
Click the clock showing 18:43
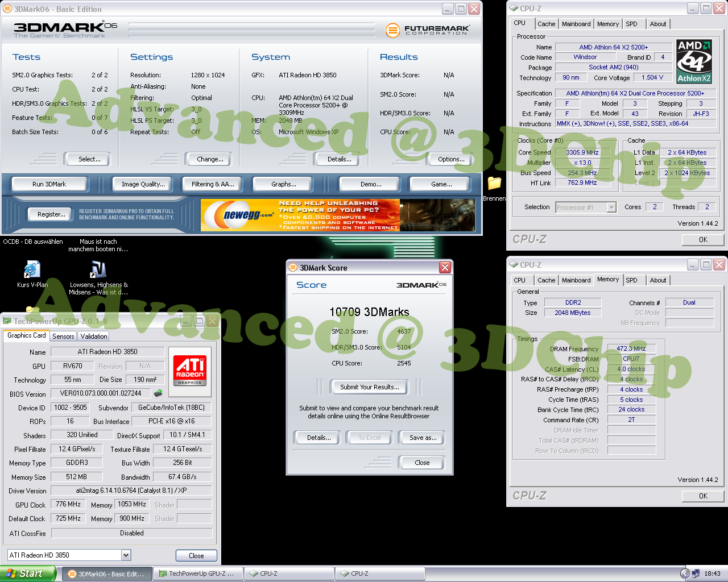(x=712, y=574)
